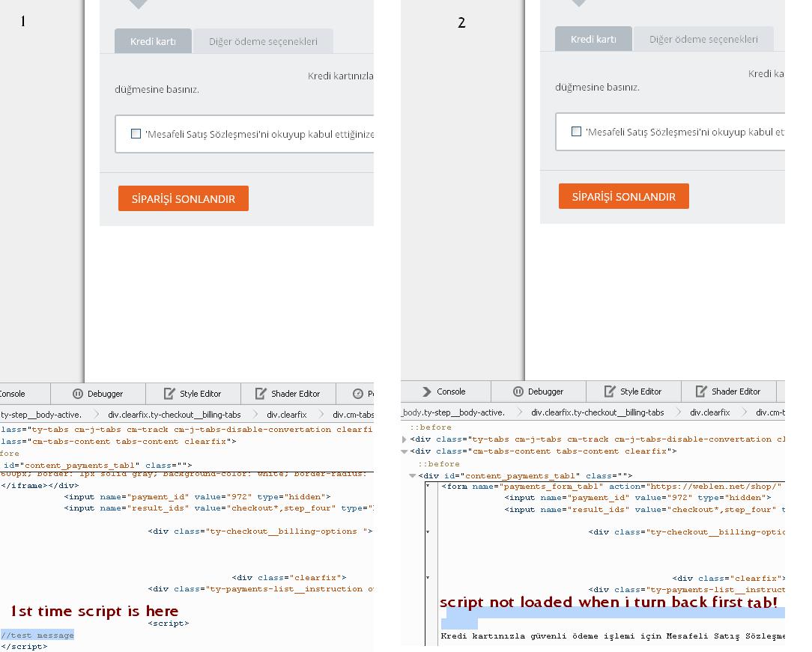Collapse the content_payments_tab1 div node in screenshot 2
Viewport: 812px width, 652px height.
pyautogui.click(x=412, y=475)
